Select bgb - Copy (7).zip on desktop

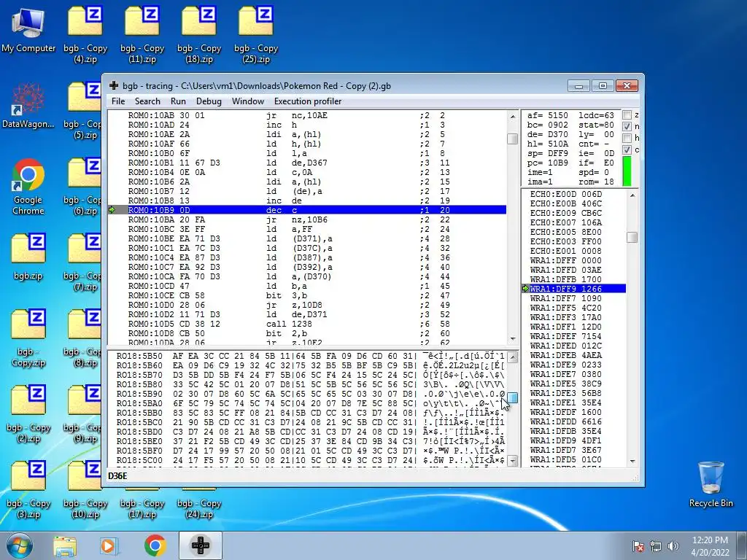tap(82, 262)
